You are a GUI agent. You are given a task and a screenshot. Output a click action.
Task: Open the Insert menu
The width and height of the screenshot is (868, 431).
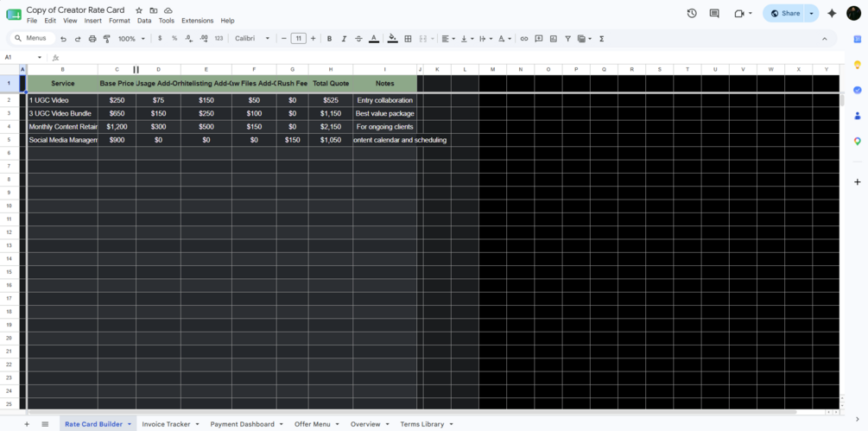click(93, 21)
